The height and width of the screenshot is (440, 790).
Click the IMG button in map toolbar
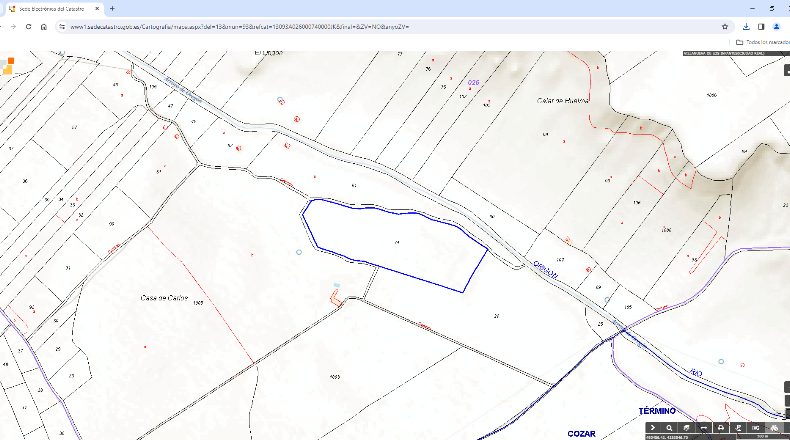tap(755, 427)
